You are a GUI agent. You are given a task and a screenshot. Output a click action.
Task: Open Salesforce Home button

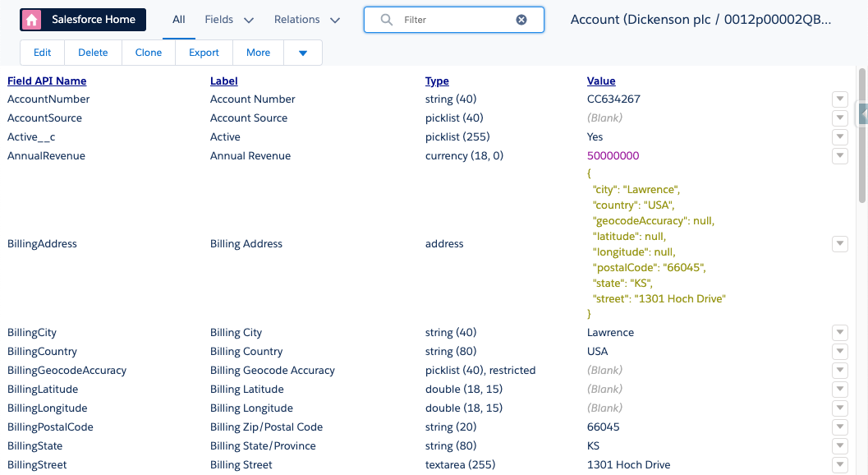tap(83, 20)
